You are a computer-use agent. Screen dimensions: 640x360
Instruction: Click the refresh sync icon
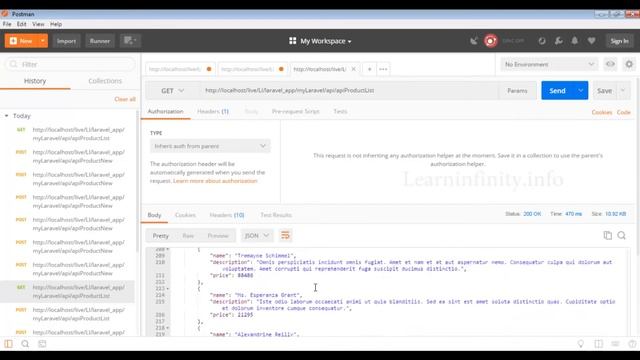542,41
